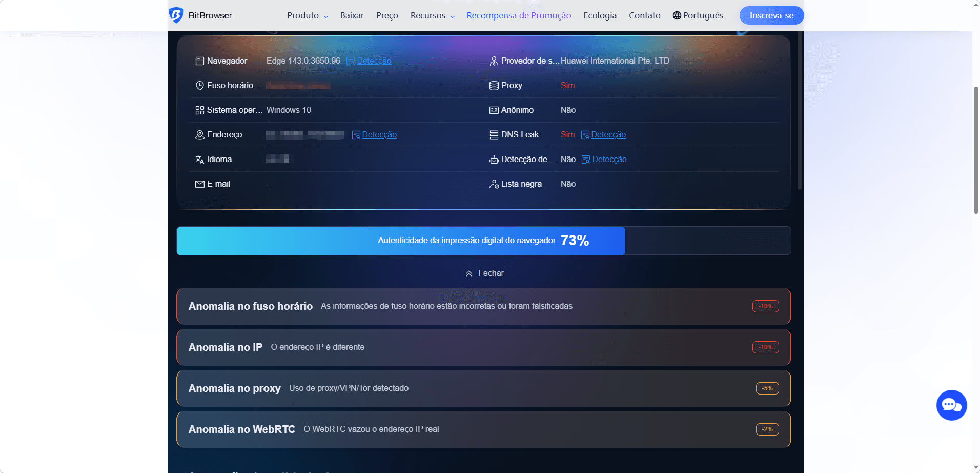This screenshot has height=473, width=980.
Task: Open the Detecção link next to DNS Leak
Action: click(x=608, y=134)
